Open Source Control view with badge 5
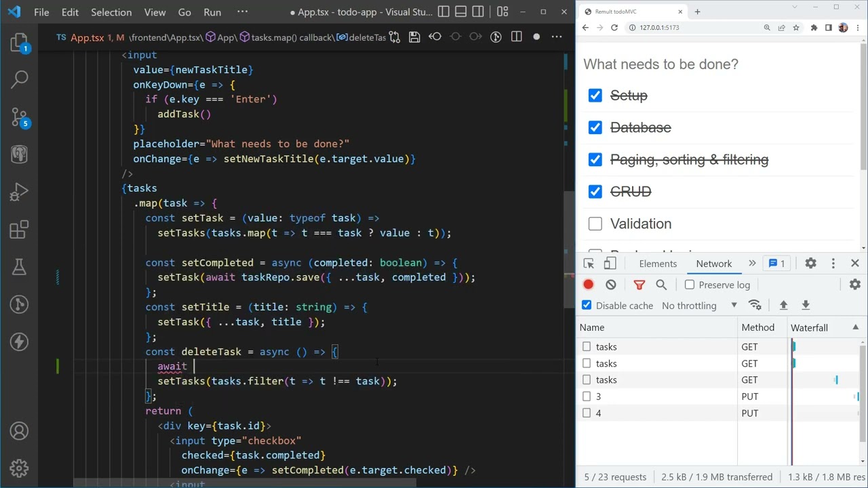The height and width of the screenshot is (488, 868). pos(19,117)
